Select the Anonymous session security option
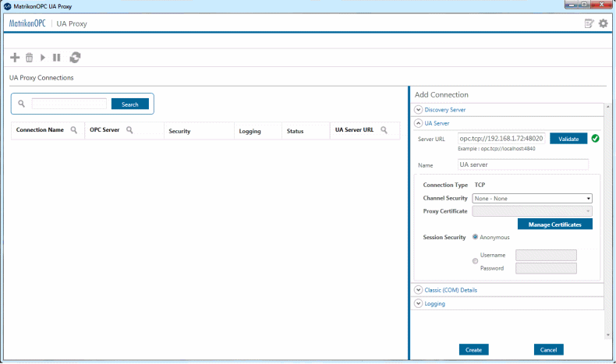The height and width of the screenshot is (364, 616). [x=476, y=237]
